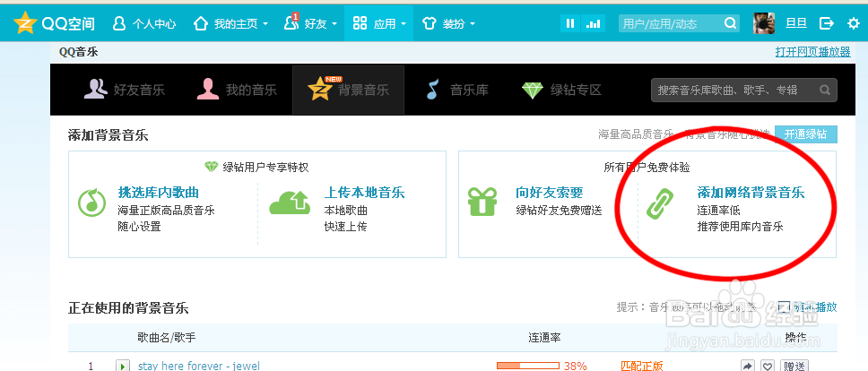Open the settings gear icon
Viewport: 868px width, 371px height.
(854, 23)
